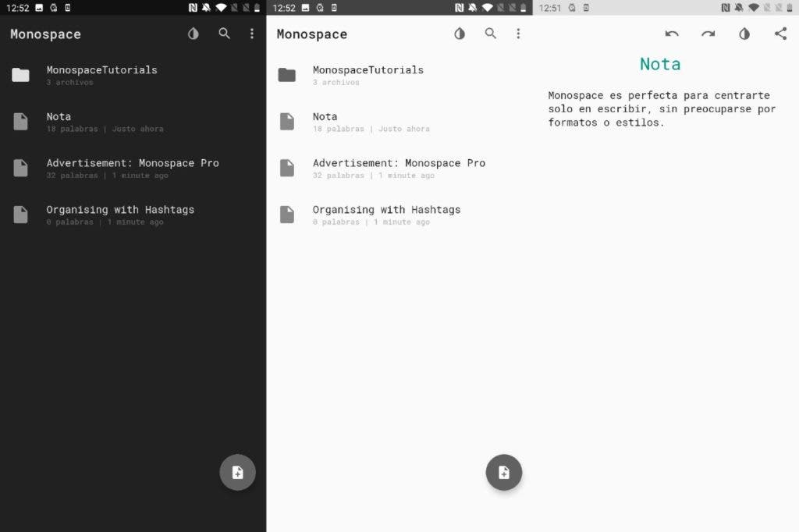
Task: Click the note body text starting with Monospace es perfecta
Action: tap(662, 108)
